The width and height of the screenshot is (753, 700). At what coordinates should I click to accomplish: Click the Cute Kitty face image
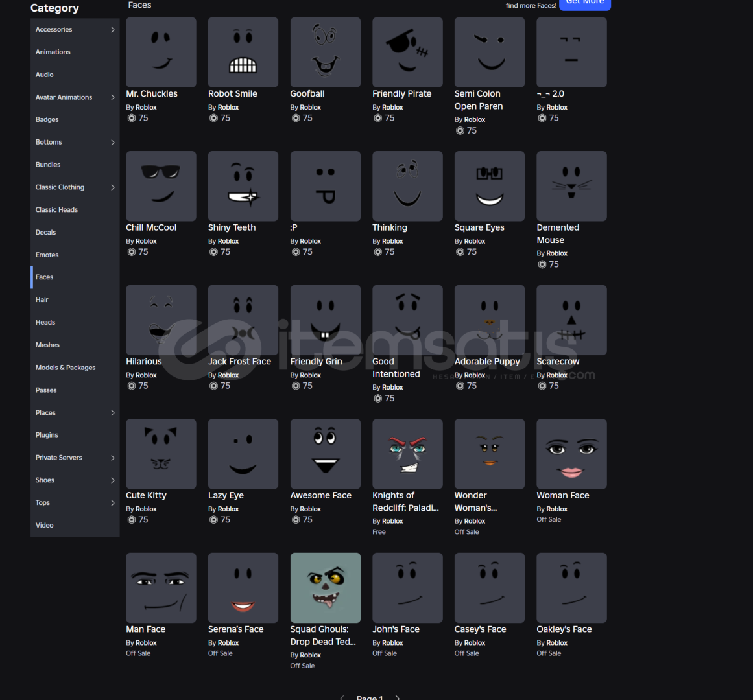161,454
